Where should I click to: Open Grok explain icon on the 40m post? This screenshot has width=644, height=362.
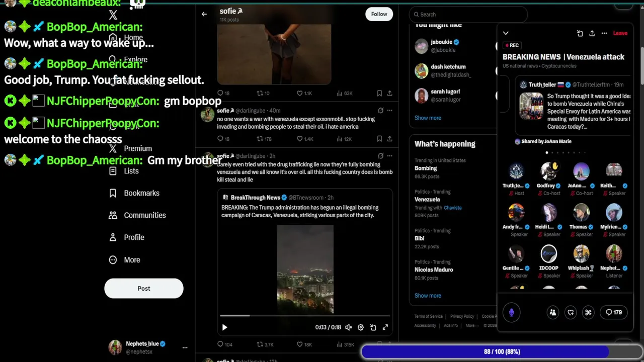point(381,111)
